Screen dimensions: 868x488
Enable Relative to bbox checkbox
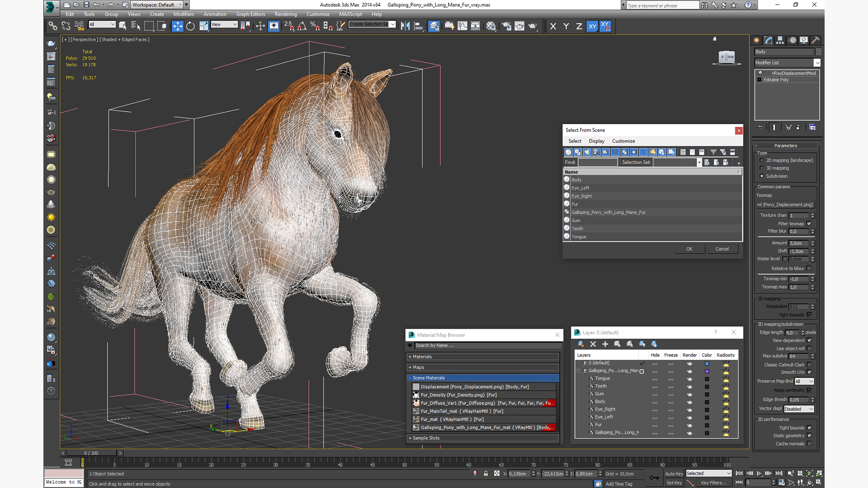point(809,268)
